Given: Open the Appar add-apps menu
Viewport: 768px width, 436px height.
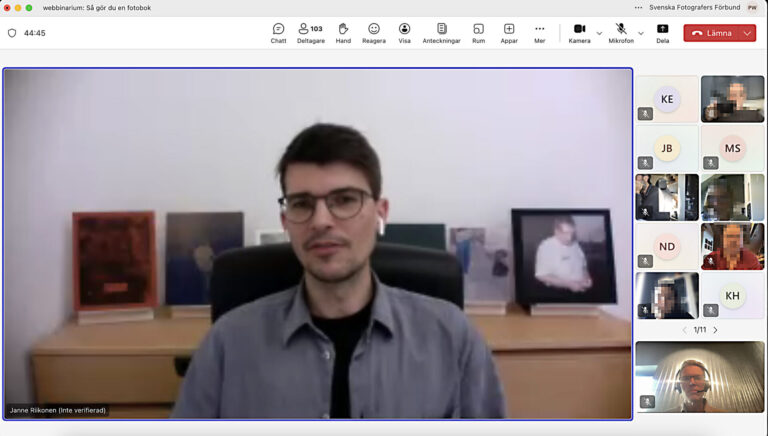Looking at the screenshot, I should click(509, 33).
